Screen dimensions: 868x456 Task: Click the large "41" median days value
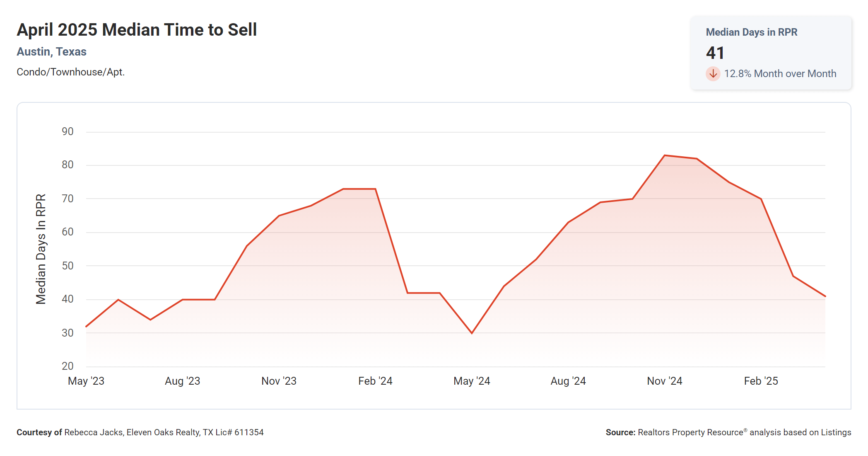pos(715,53)
